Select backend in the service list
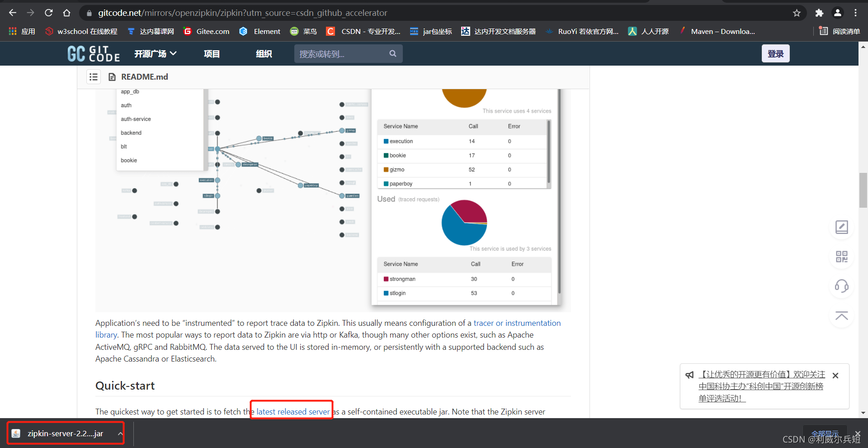This screenshot has height=448, width=868. [131, 133]
